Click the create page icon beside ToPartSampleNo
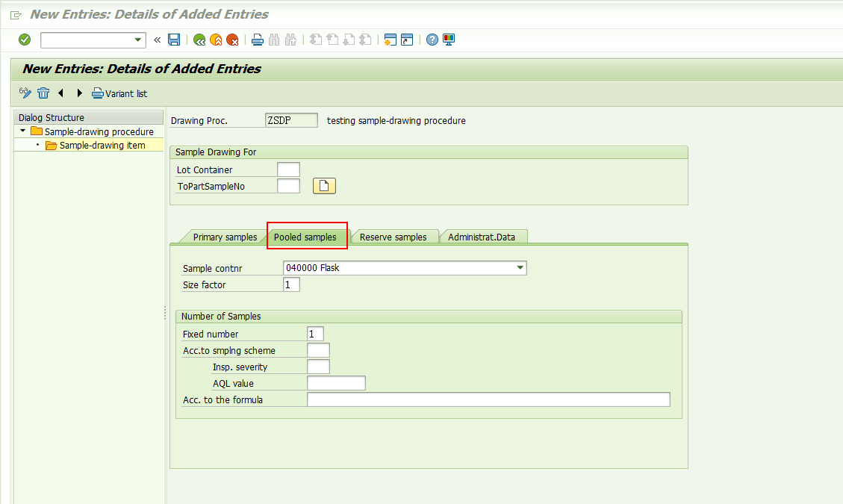843x504 pixels. point(324,186)
